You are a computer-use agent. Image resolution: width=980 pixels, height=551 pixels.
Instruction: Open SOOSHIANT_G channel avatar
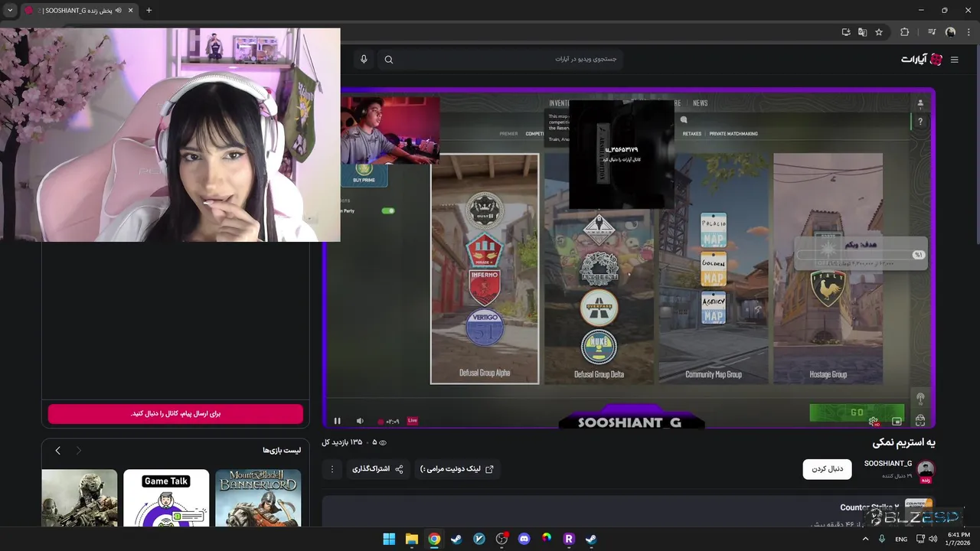(926, 469)
